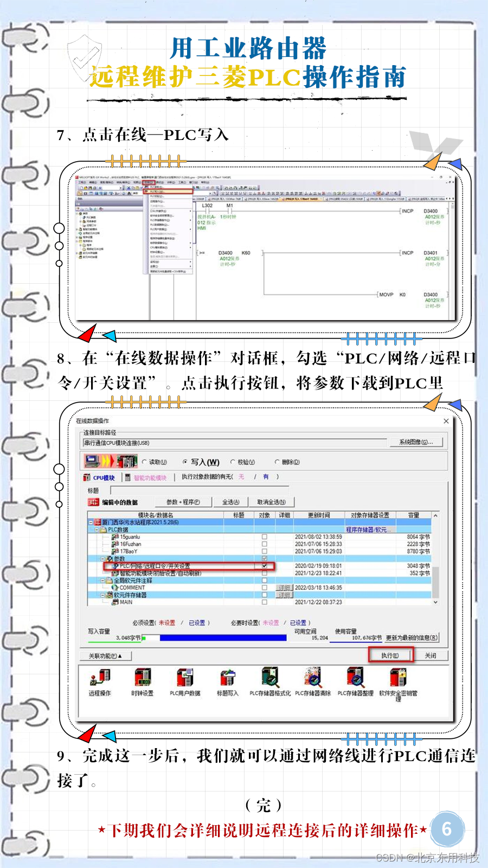Select the 读取(U) read radio button
This screenshot has width=488, height=868.
coord(145,462)
